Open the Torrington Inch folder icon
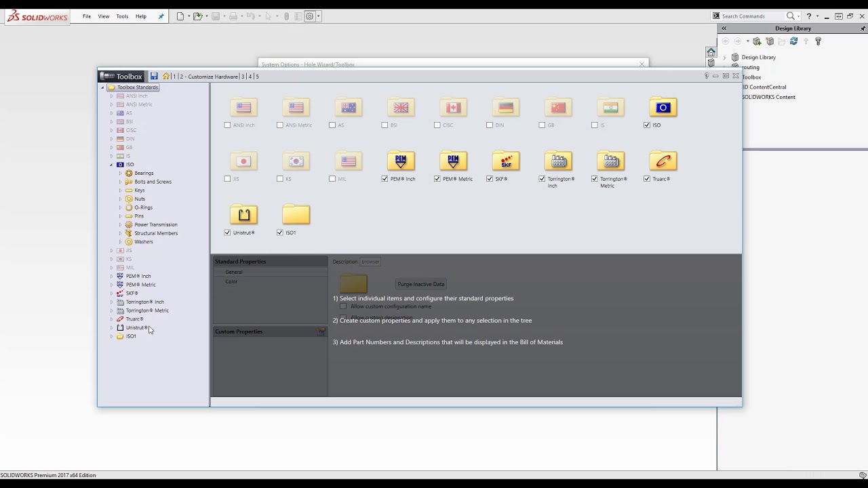The height and width of the screenshot is (488, 868). coord(558,161)
